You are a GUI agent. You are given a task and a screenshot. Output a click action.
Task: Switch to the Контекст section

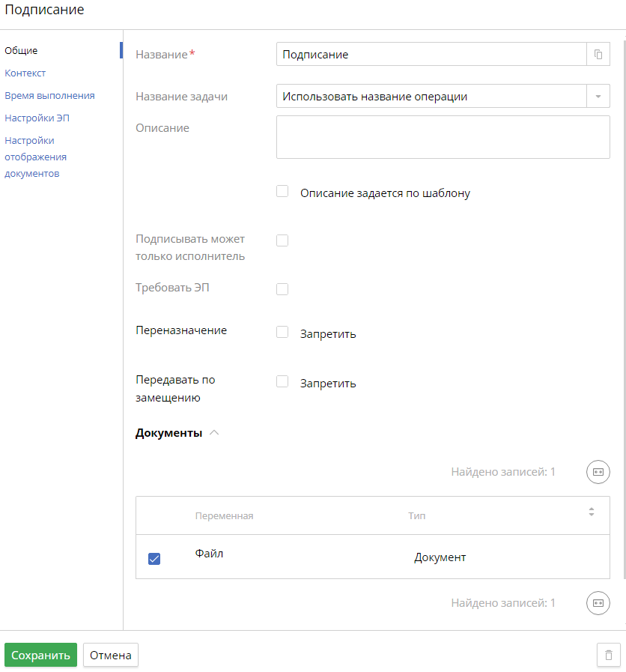[x=26, y=73]
